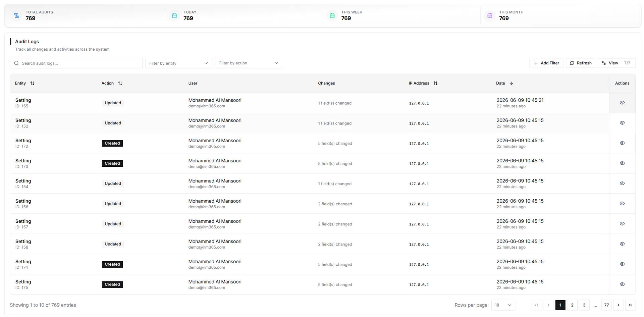The image size is (644, 317).
Task: Click the Total Audits stat icon
Action: pyautogui.click(x=16, y=15)
